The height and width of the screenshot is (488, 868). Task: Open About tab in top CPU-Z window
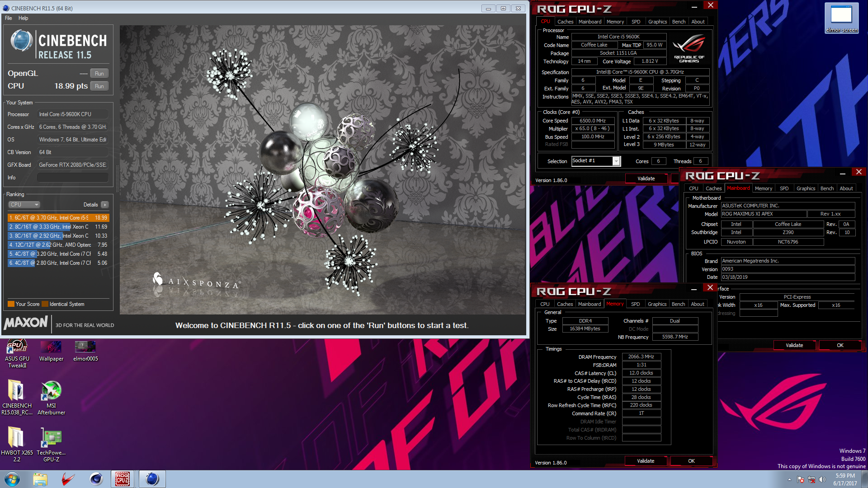coord(698,22)
